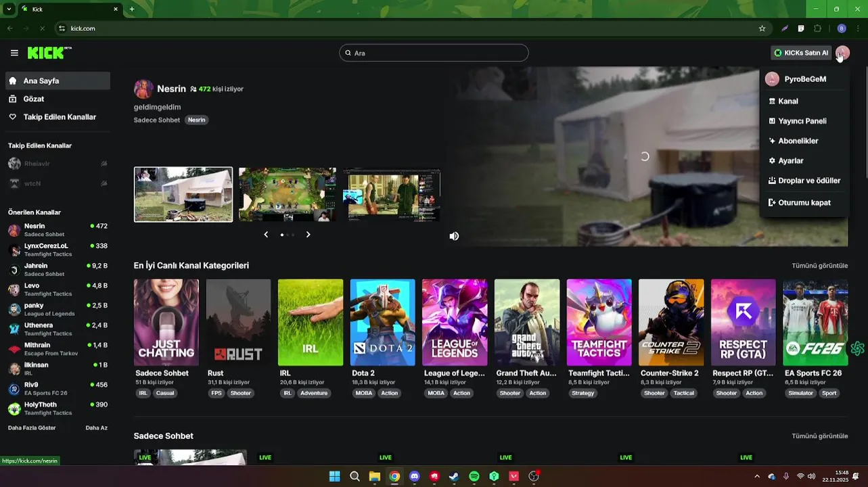Open Jahrein recommended channel
This screenshot has height=487, width=868.
click(58, 270)
